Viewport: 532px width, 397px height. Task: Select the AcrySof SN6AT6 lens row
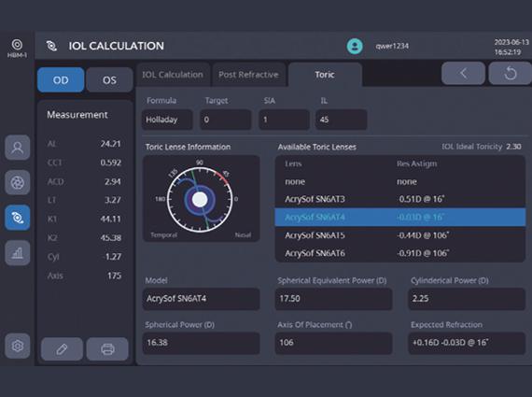[x=400, y=253]
